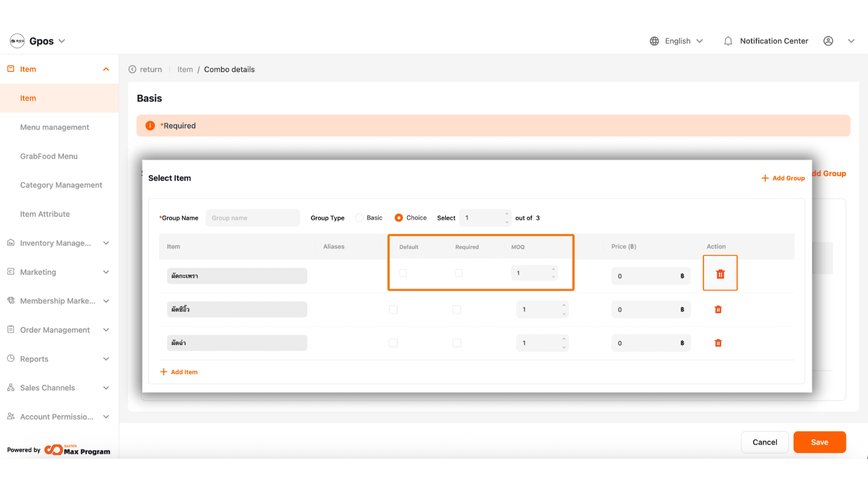Click the Reports sidebar icon
This screenshot has width=868, height=488.
coord(11,358)
